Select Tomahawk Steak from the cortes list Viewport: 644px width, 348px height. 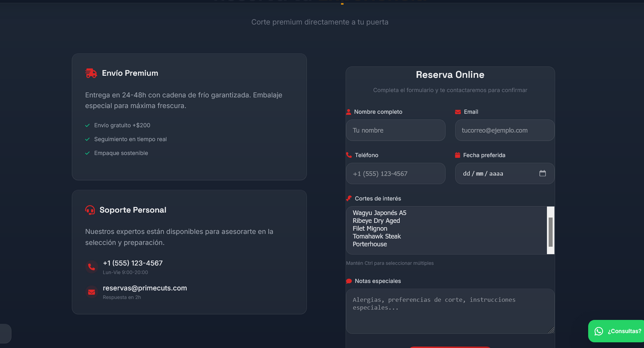coord(377,236)
